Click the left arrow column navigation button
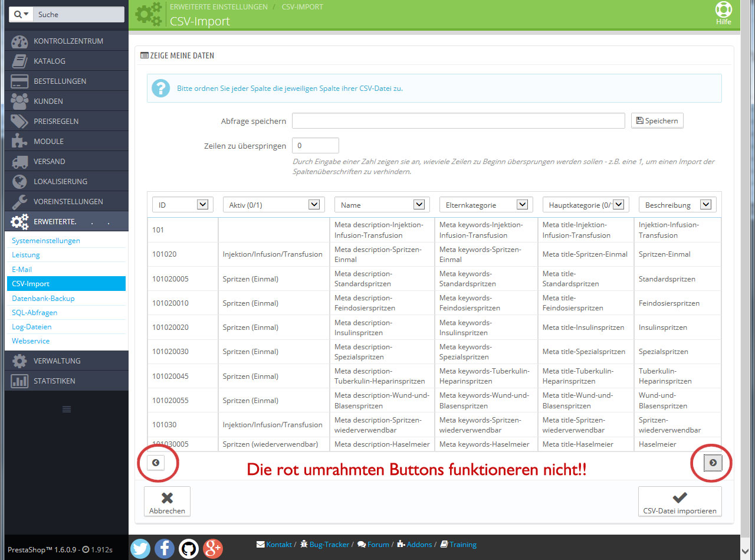 click(156, 463)
